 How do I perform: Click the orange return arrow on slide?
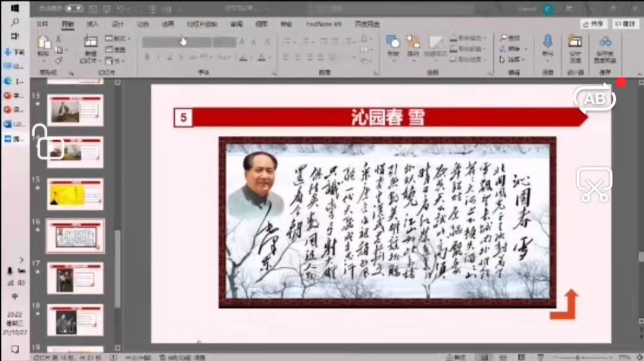(x=565, y=304)
